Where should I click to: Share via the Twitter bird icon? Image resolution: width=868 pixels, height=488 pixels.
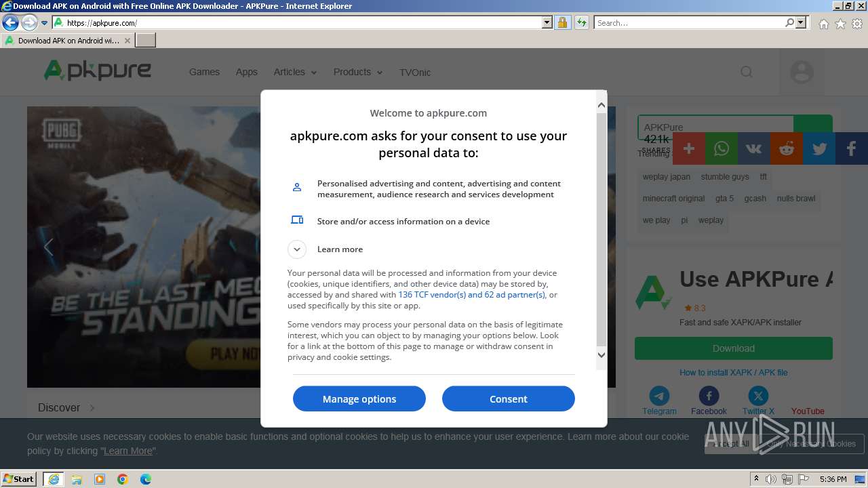[x=819, y=148]
